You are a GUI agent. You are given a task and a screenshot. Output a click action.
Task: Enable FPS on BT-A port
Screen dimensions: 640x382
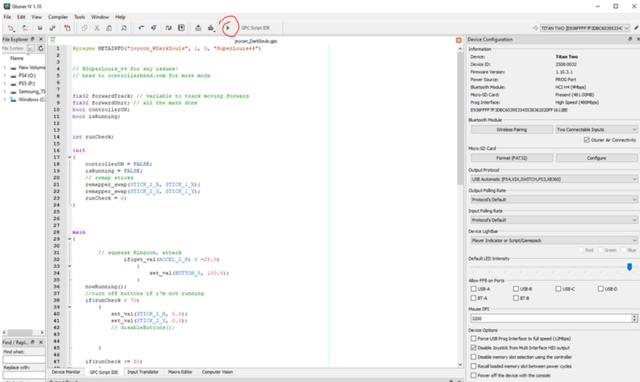(473, 298)
